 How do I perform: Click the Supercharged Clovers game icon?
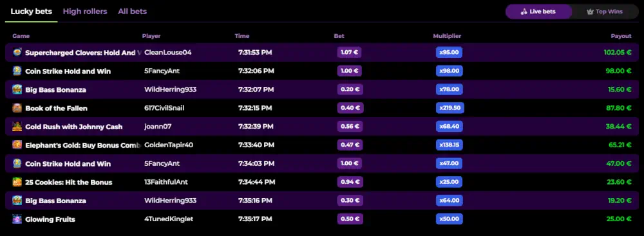(x=17, y=53)
